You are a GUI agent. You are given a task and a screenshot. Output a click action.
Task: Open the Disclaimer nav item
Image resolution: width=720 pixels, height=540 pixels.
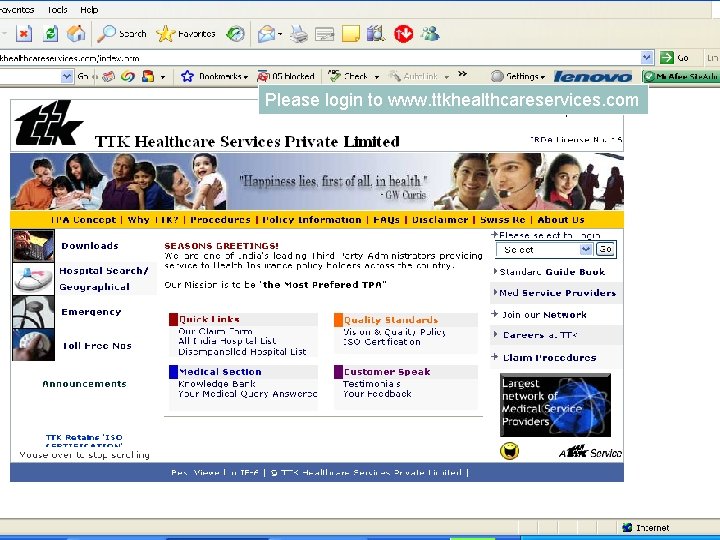440,219
